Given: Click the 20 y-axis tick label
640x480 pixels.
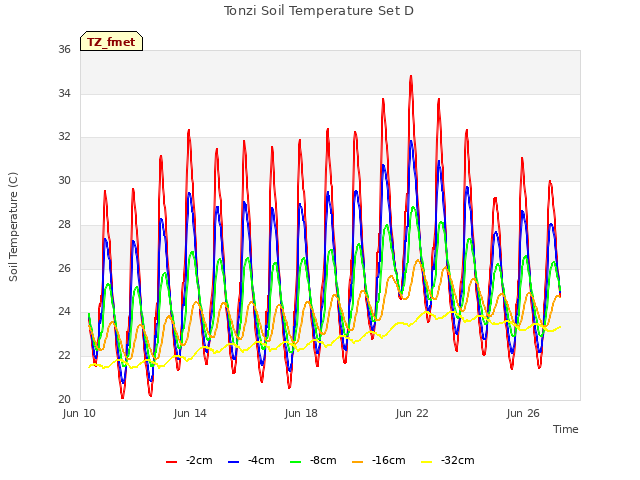Looking at the screenshot, I should (64, 399).
